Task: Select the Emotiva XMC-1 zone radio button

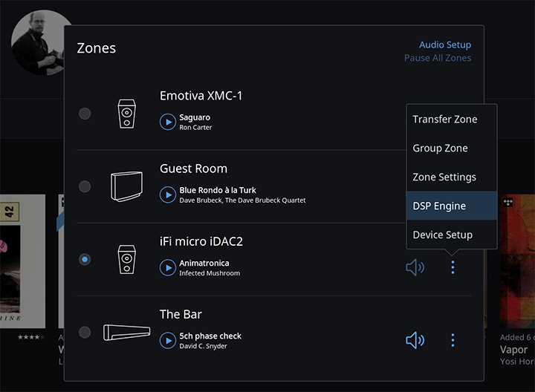Action: click(x=85, y=114)
